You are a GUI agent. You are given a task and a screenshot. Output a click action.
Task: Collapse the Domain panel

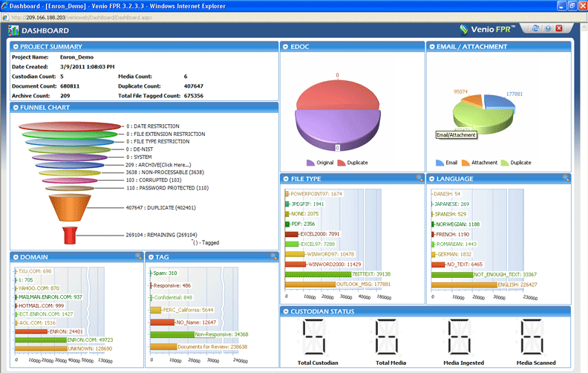pos(16,257)
